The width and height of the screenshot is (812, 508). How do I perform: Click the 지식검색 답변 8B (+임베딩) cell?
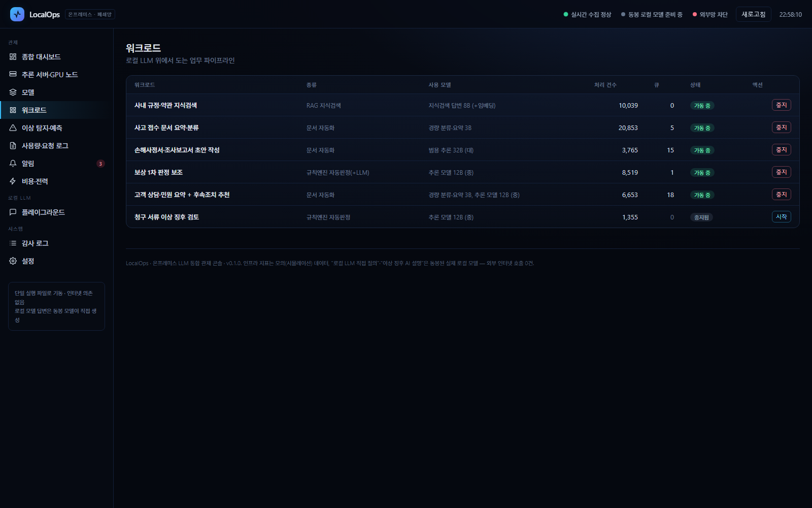point(462,106)
